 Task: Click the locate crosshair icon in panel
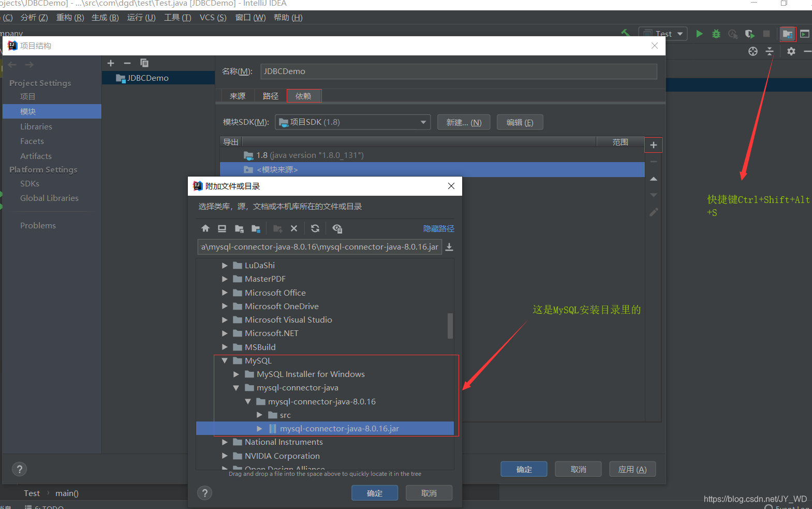(x=753, y=51)
